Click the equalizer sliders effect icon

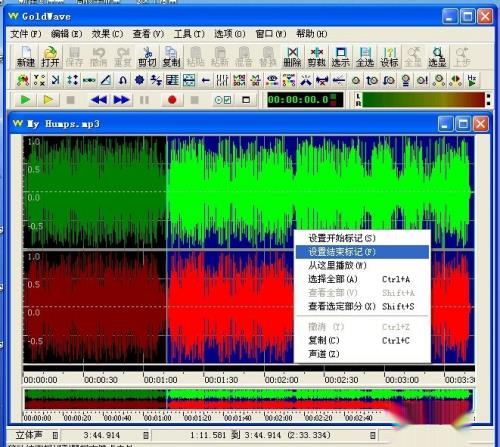222,80
